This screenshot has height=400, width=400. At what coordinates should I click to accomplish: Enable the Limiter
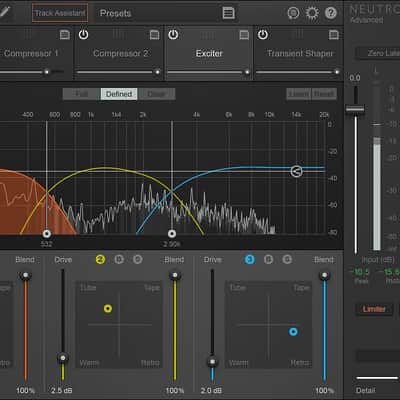(374, 309)
